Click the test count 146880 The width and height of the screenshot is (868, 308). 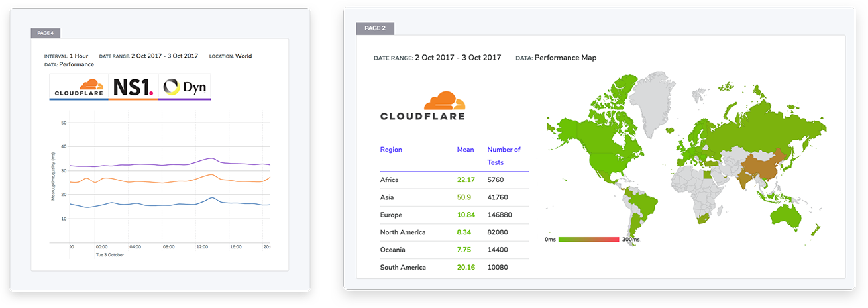500,215
